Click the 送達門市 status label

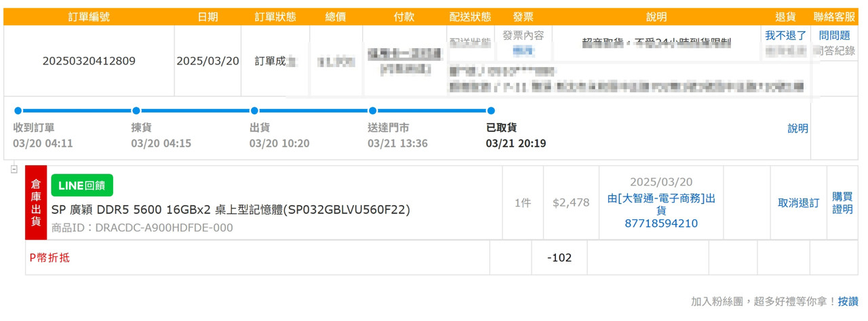pyautogui.click(x=389, y=127)
